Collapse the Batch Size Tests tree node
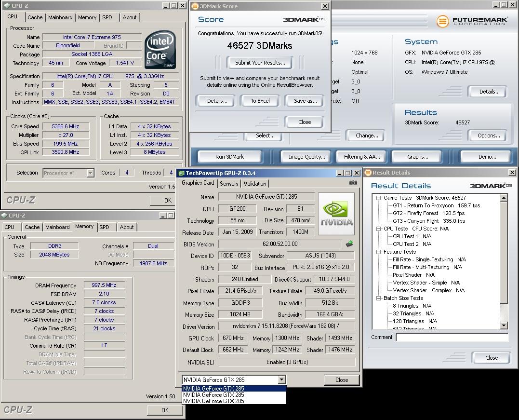 point(378,298)
